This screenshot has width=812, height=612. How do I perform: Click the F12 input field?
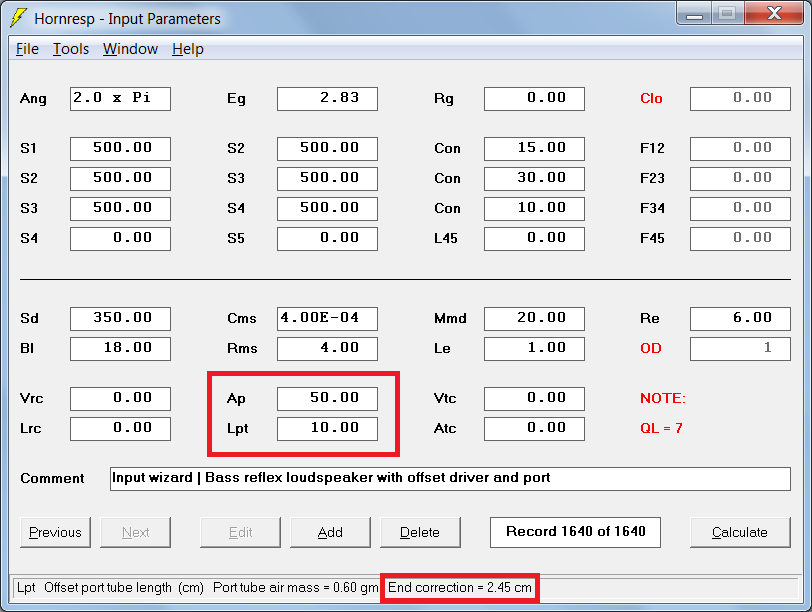point(741,149)
